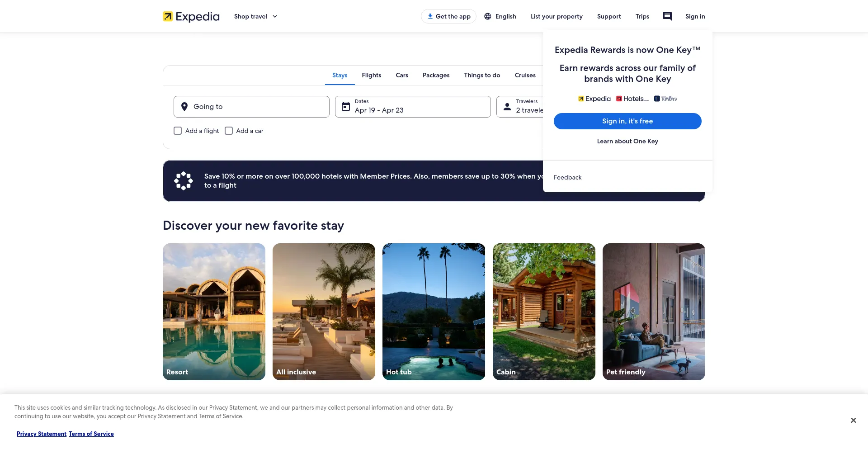The image size is (868, 449).
Task: Click the Sign in, it's free button
Action: click(627, 121)
